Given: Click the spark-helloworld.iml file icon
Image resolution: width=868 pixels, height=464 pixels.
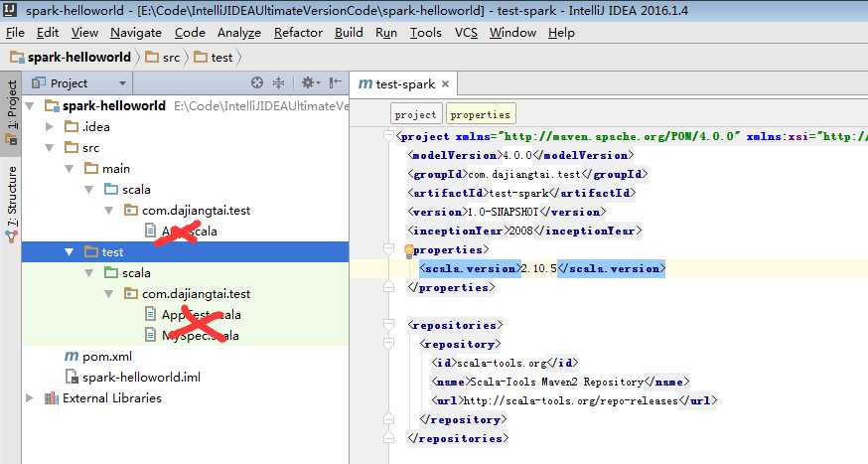Looking at the screenshot, I should (72, 378).
